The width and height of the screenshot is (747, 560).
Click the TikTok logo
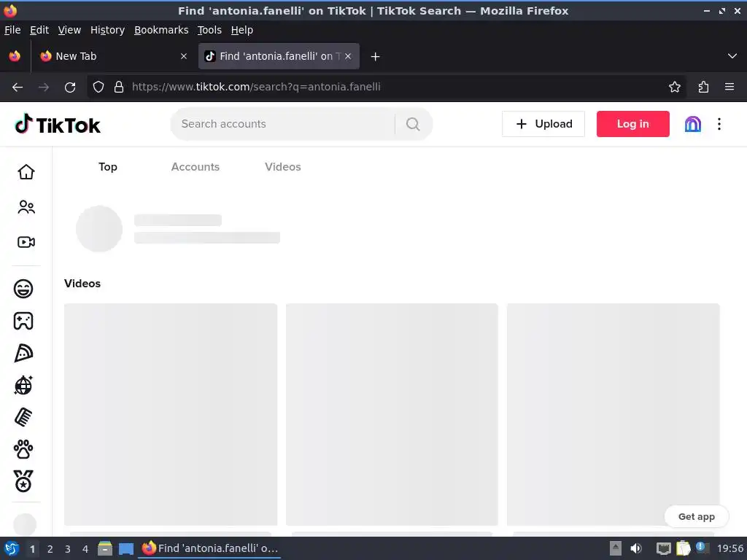tap(58, 124)
